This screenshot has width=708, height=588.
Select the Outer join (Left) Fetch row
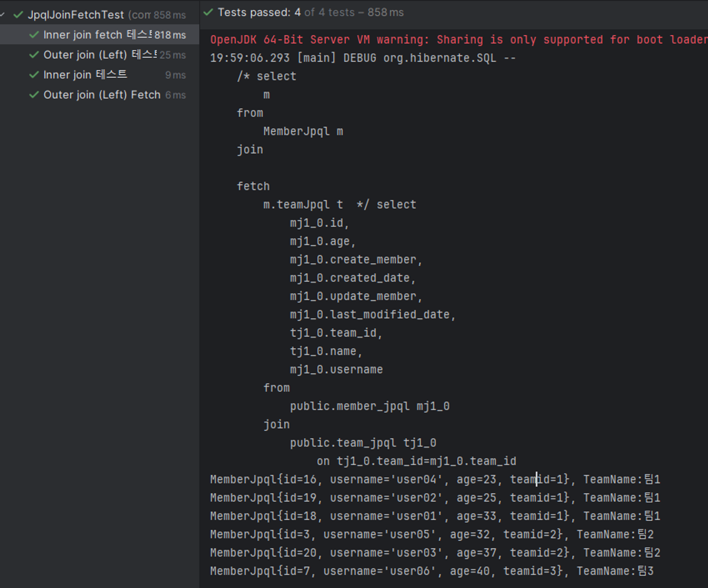click(x=102, y=95)
